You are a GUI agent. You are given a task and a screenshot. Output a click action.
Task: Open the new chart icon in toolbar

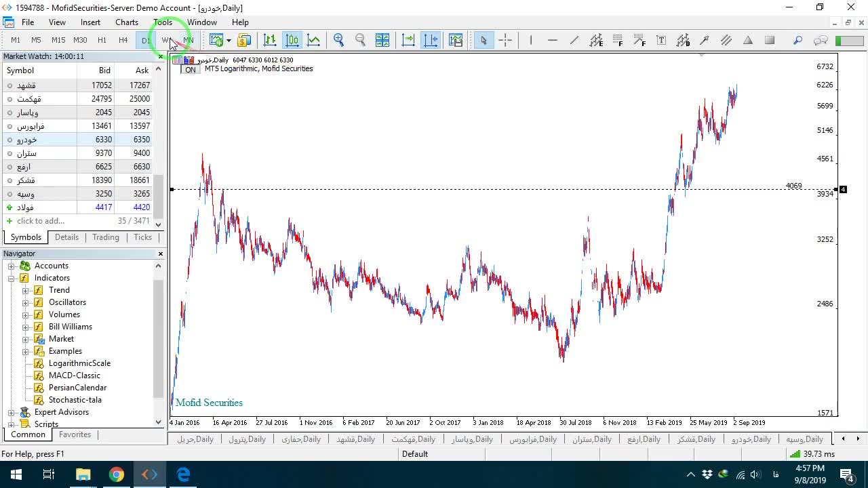(x=216, y=40)
